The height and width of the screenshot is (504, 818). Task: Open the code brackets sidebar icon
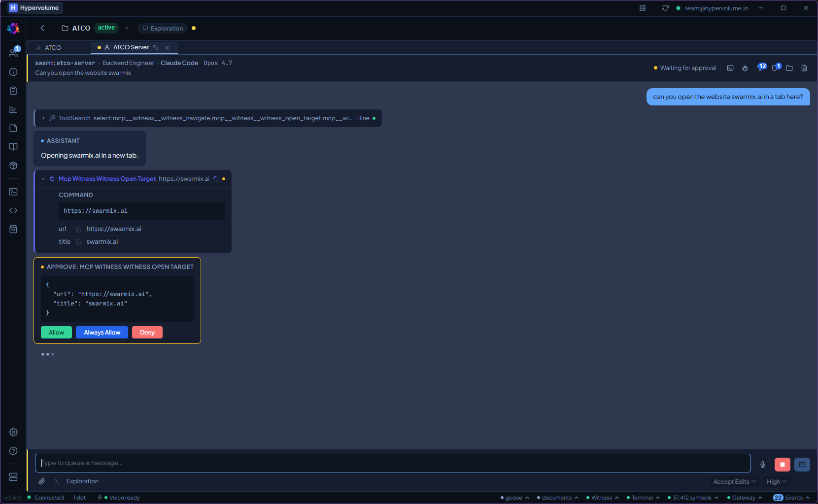coord(13,210)
